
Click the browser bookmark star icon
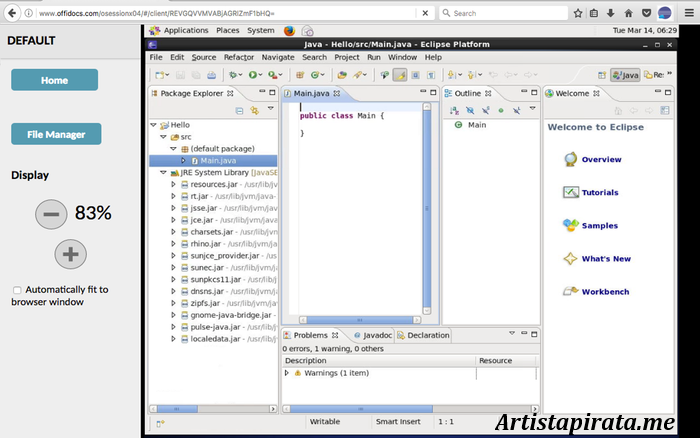tap(578, 13)
